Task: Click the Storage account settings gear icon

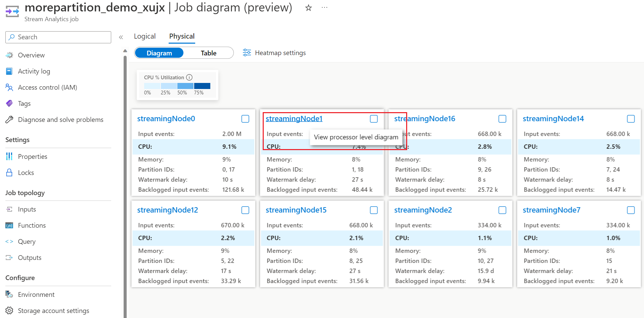Action: [x=9, y=311]
